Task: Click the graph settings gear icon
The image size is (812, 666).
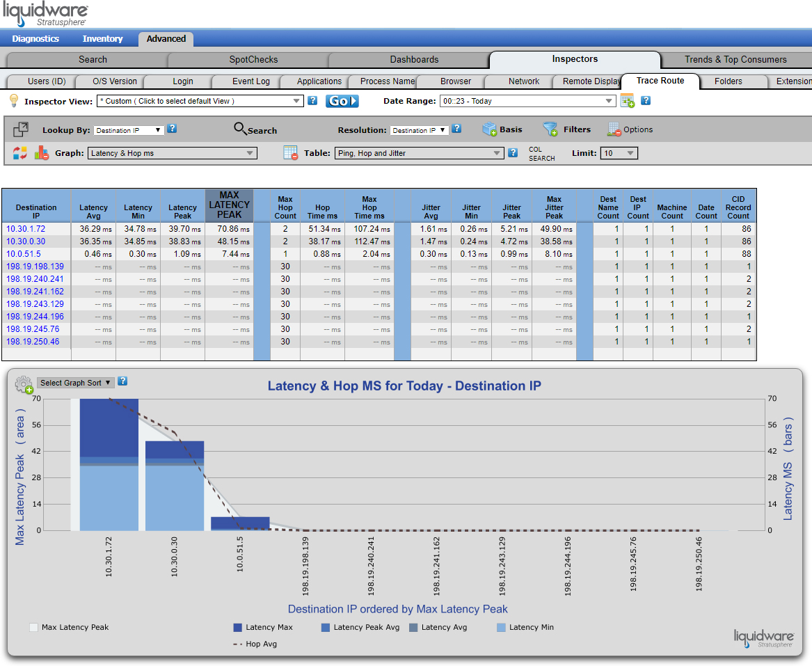Action: pos(24,384)
